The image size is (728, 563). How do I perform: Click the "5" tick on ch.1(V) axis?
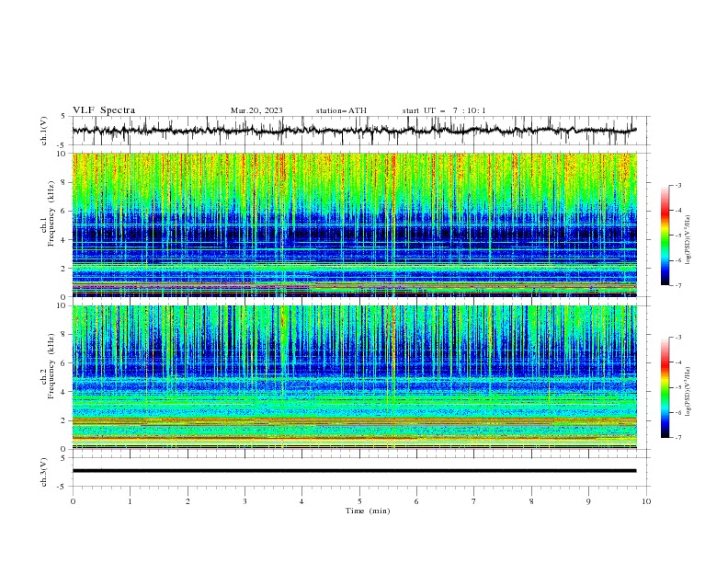click(x=63, y=117)
